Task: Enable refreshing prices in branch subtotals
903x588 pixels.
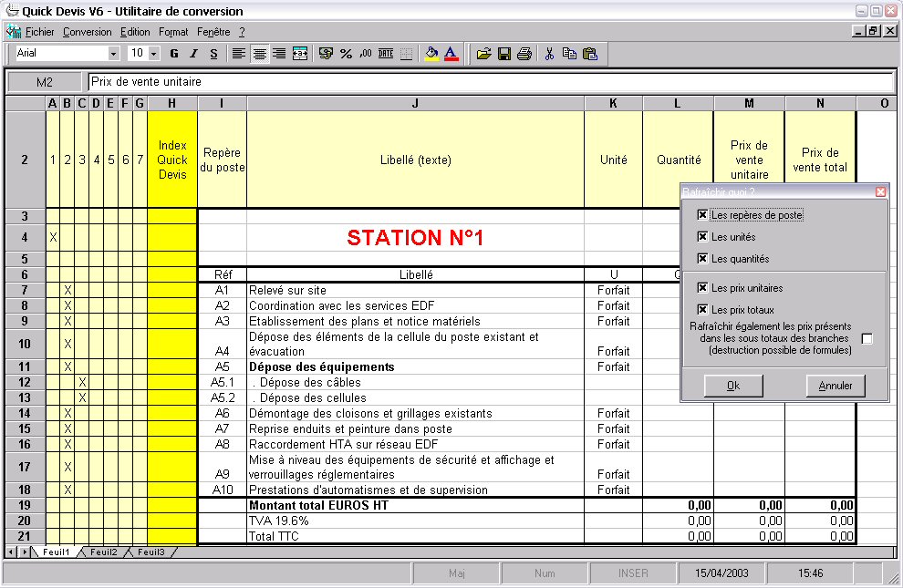Action: point(867,339)
